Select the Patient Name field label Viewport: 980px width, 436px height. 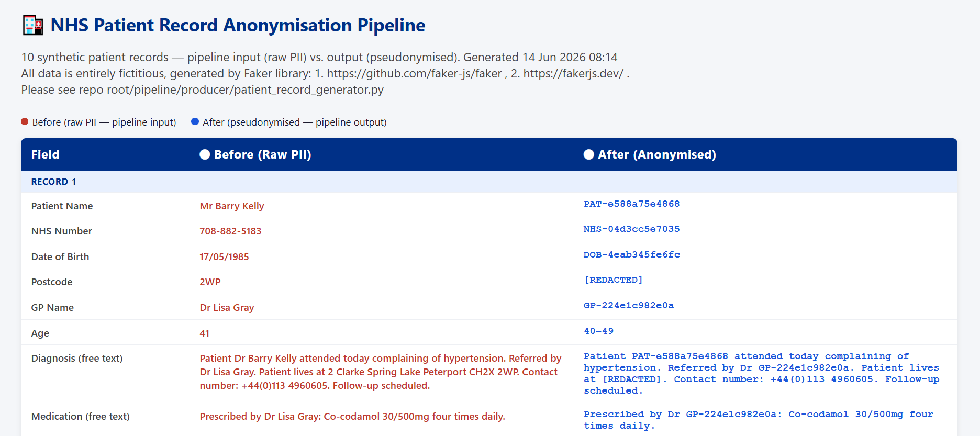[62, 206]
